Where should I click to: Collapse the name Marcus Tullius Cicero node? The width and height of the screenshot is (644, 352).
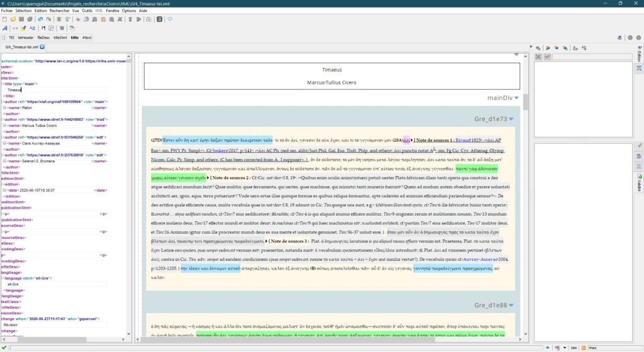click(x=4, y=126)
